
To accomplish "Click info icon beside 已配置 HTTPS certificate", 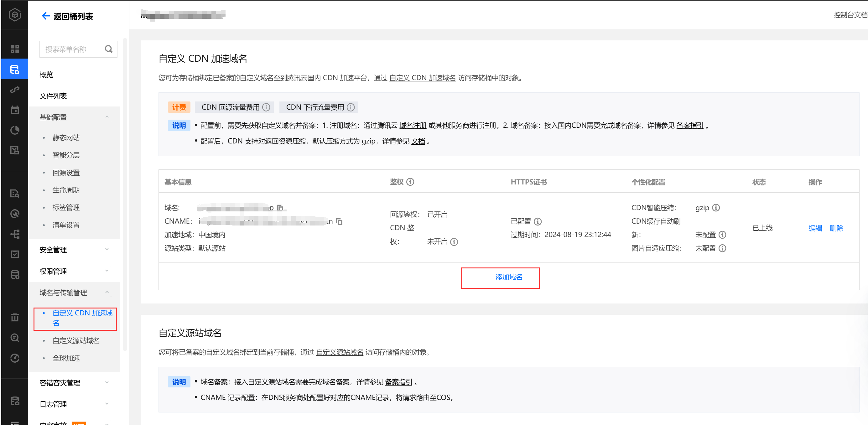I will point(538,221).
